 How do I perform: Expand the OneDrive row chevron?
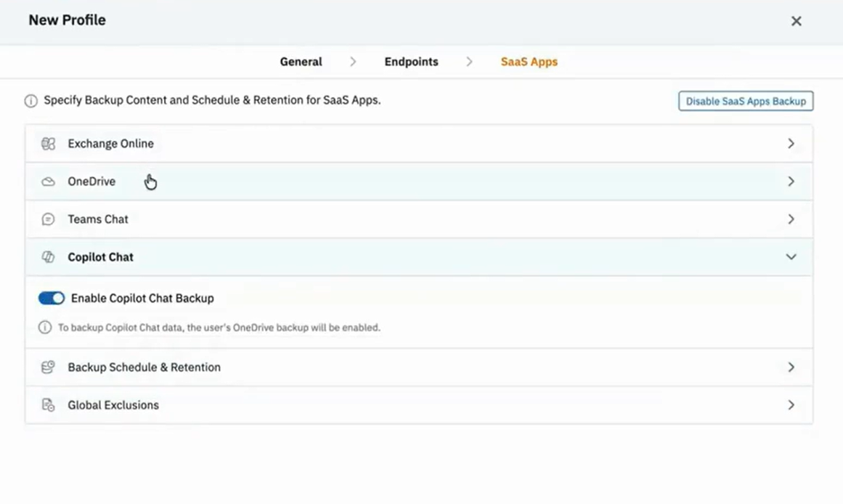pyautogui.click(x=791, y=182)
